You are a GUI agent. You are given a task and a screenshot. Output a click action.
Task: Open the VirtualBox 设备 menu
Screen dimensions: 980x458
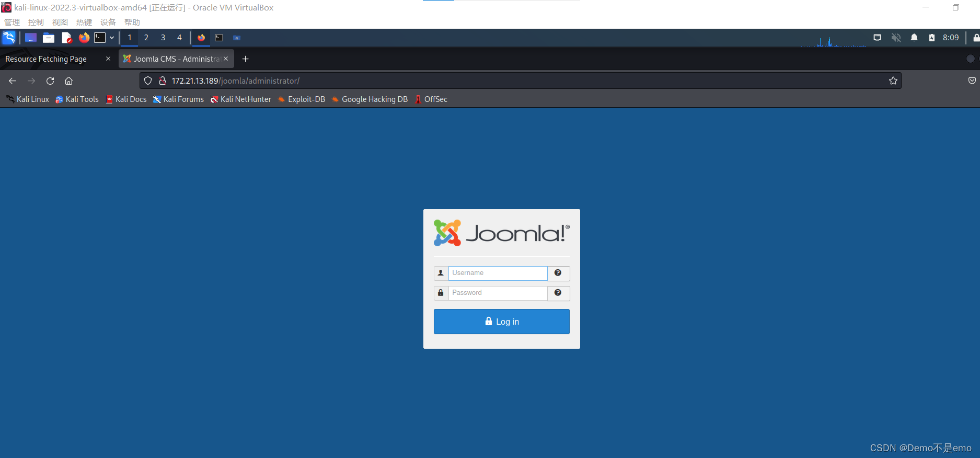108,22
